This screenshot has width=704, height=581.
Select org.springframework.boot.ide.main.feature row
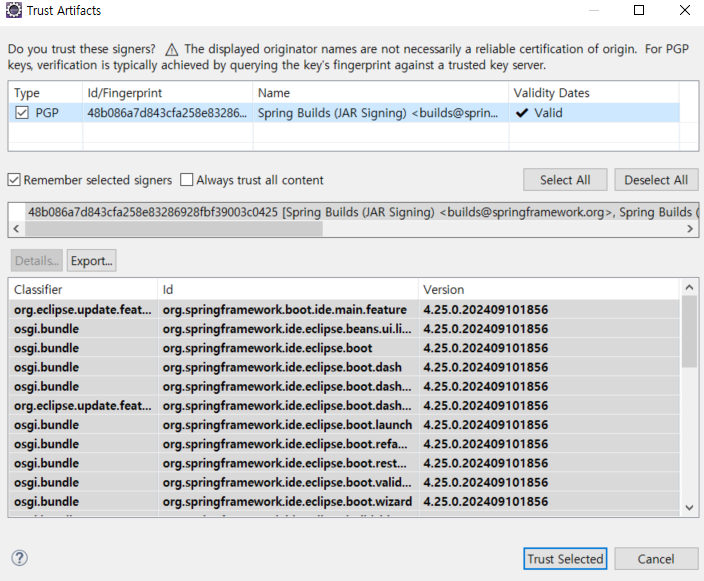pos(344,309)
